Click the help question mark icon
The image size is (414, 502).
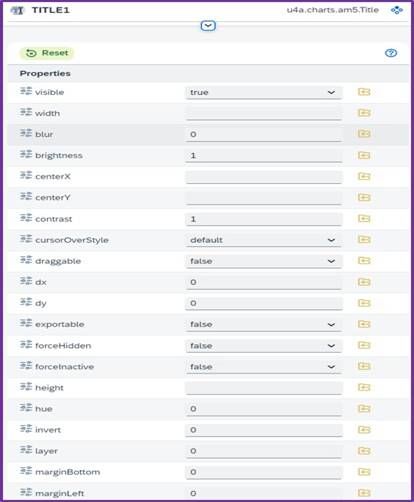point(391,53)
